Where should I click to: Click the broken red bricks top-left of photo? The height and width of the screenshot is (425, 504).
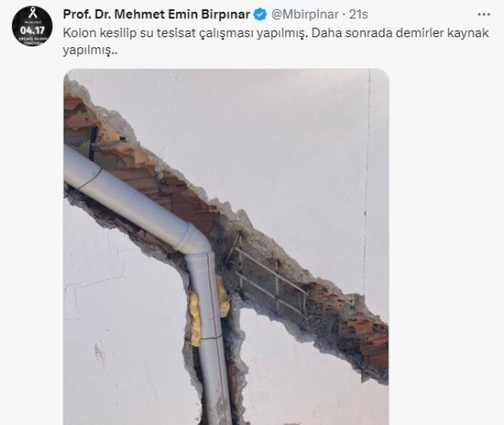tap(80, 117)
